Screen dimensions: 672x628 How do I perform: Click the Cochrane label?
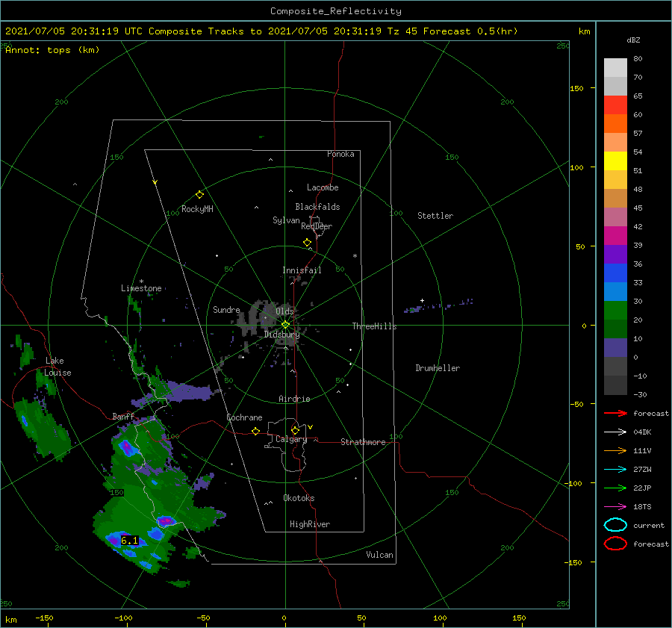[x=244, y=417]
